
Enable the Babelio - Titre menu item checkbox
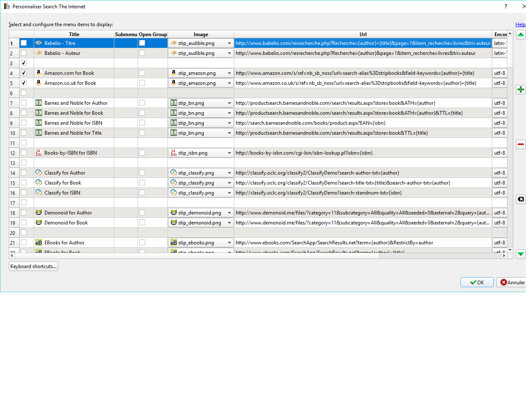point(24,43)
